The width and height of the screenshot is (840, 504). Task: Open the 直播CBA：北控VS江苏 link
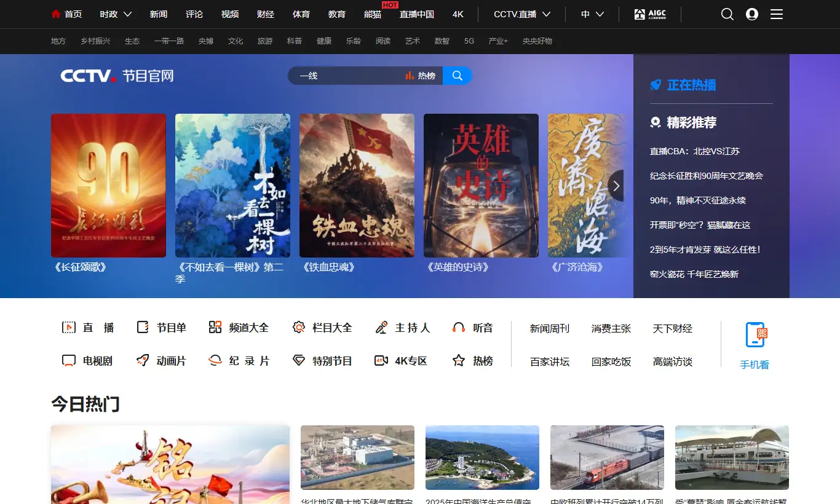pyautogui.click(x=695, y=151)
